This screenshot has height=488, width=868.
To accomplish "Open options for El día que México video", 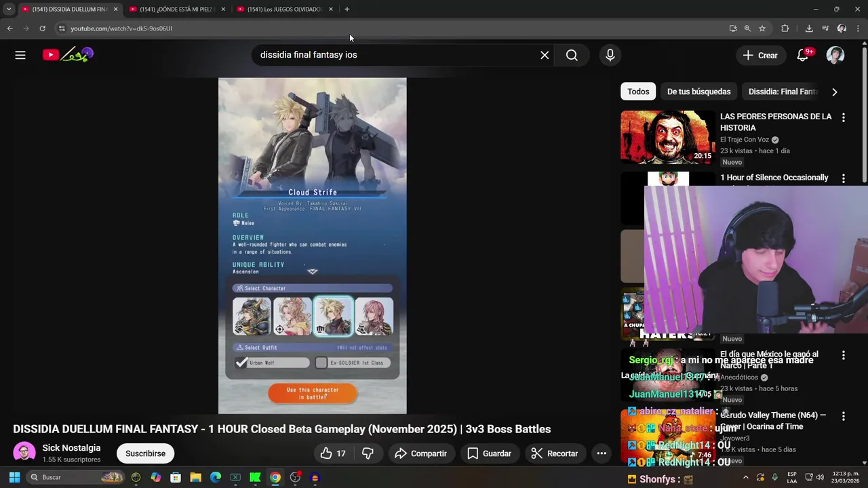I will 843,355.
